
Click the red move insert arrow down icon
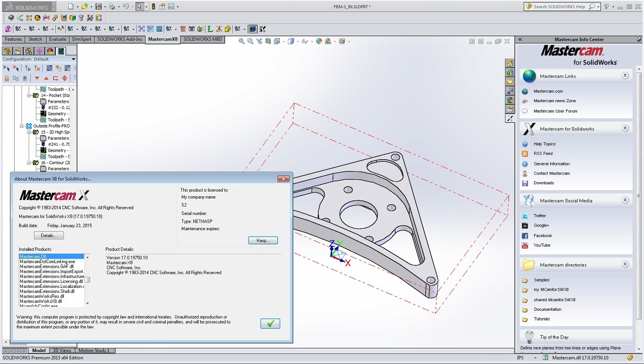tap(38, 78)
